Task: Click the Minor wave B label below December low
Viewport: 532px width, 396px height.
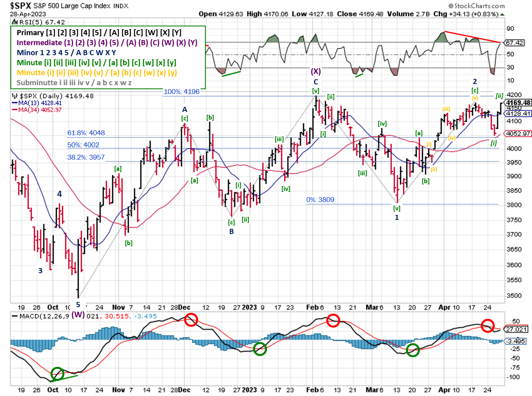Action: pyautogui.click(x=231, y=231)
